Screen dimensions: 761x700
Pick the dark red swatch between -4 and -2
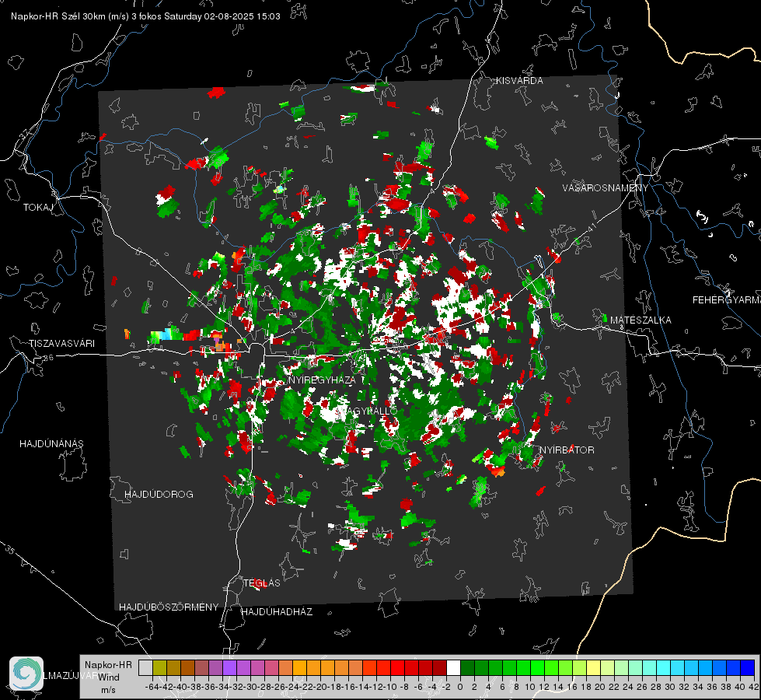(439, 667)
